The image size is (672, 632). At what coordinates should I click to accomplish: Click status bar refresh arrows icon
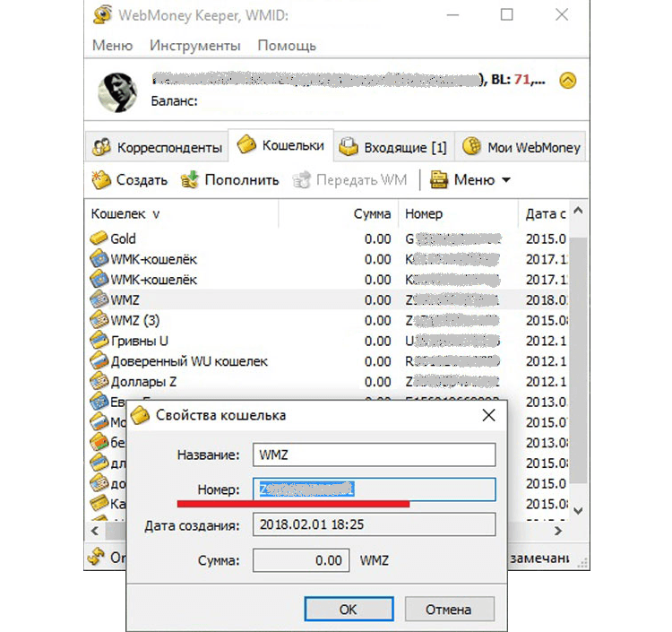(x=97, y=557)
